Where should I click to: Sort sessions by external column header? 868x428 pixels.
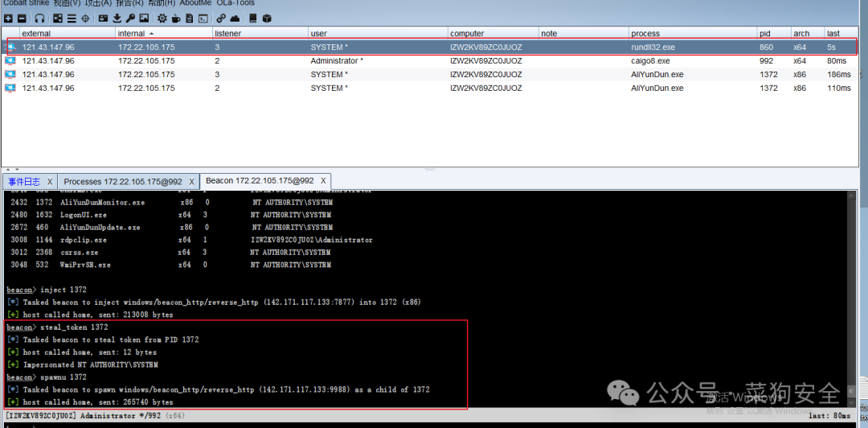tap(68, 33)
